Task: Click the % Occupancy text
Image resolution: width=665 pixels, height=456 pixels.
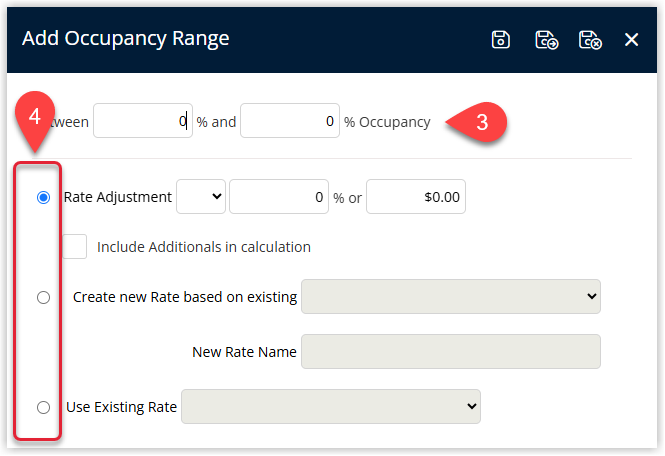Action: pos(387,122)
